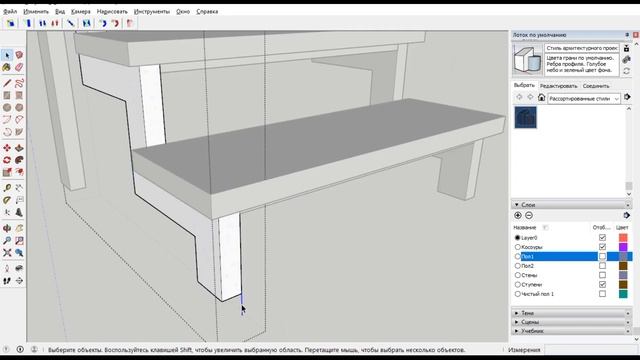The image size is (640, 360).
Task: Select the Zoom magnifier tool
Action: click(x=7, y=241)
